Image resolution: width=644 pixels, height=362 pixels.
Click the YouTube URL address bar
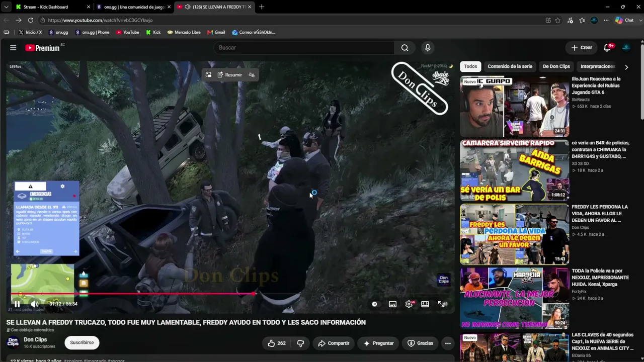tap(292, 20)
